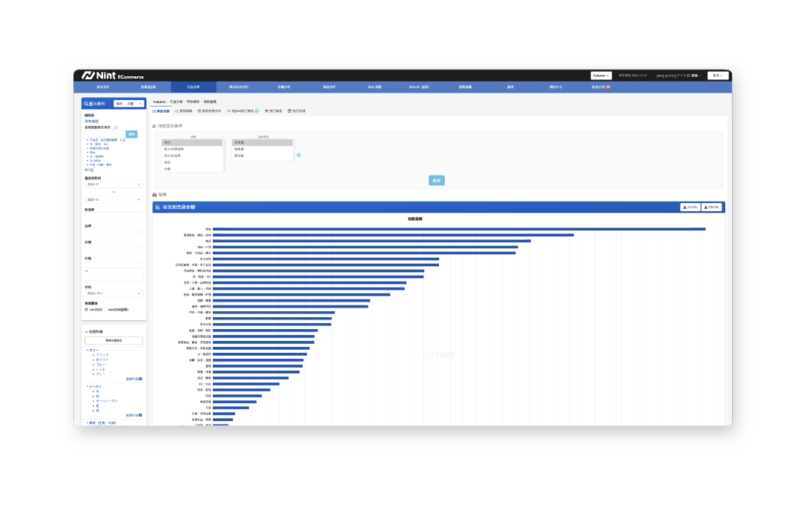Select the first category index sub-tab

point(161,111)
